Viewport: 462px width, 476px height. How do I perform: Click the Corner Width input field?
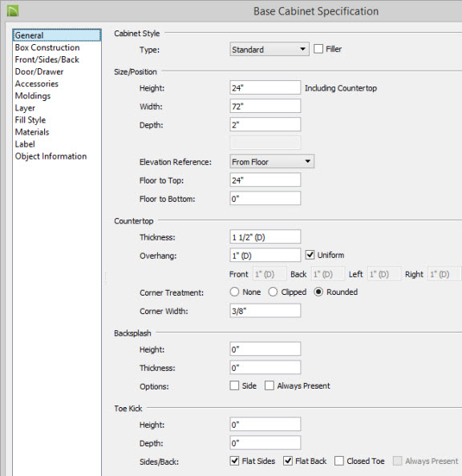click(265, 311)
